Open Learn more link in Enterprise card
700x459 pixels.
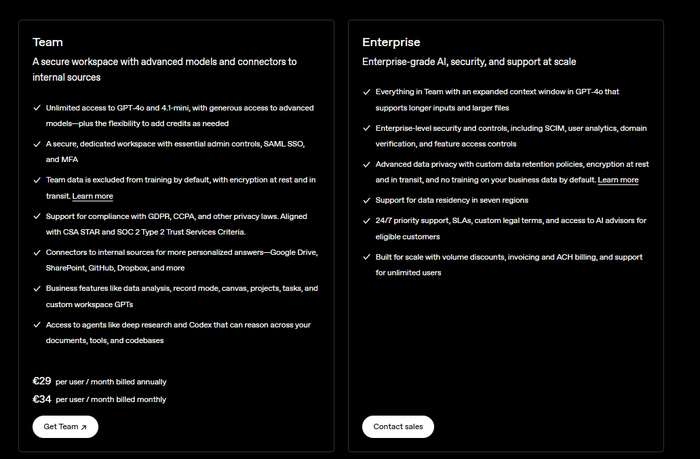[618, 180]
